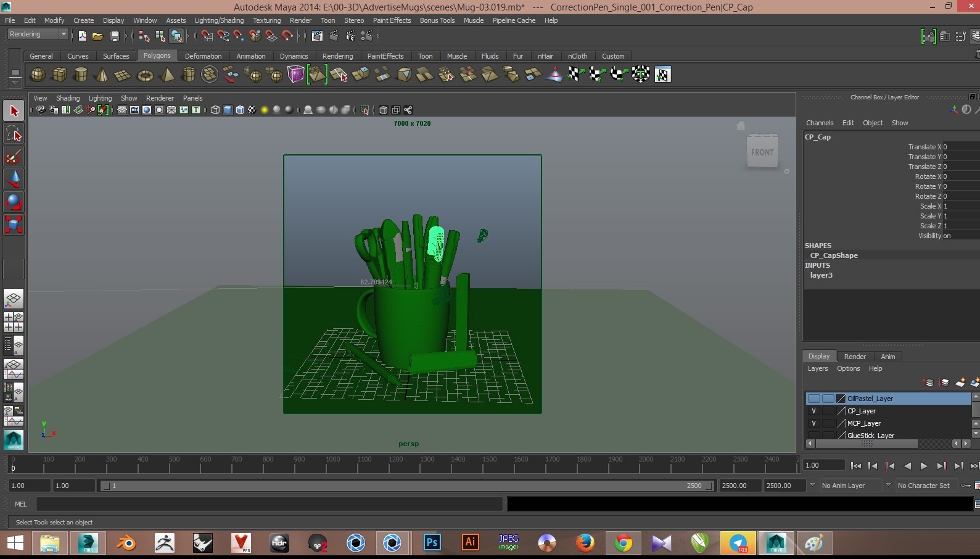Viewport: 980px width, 559px height.
Task: Switch to Render layer tab
Action: 855,357
